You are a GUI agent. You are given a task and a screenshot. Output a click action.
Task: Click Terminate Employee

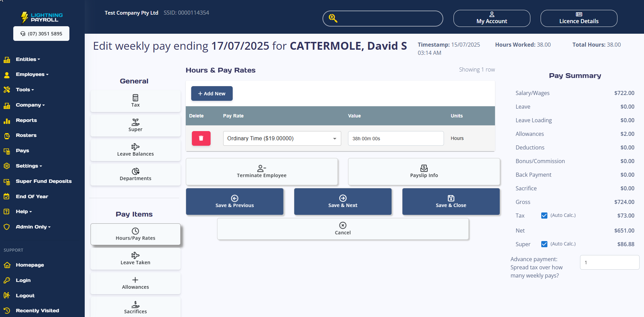262,172
